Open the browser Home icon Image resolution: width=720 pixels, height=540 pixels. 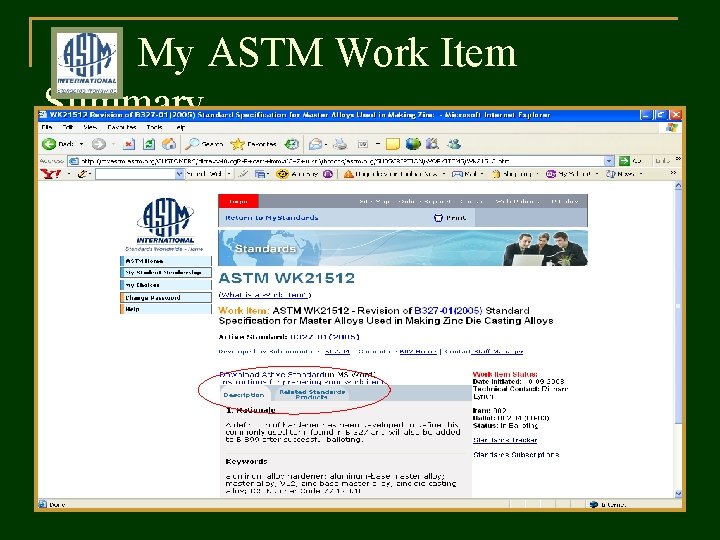[x=169, y=144]
